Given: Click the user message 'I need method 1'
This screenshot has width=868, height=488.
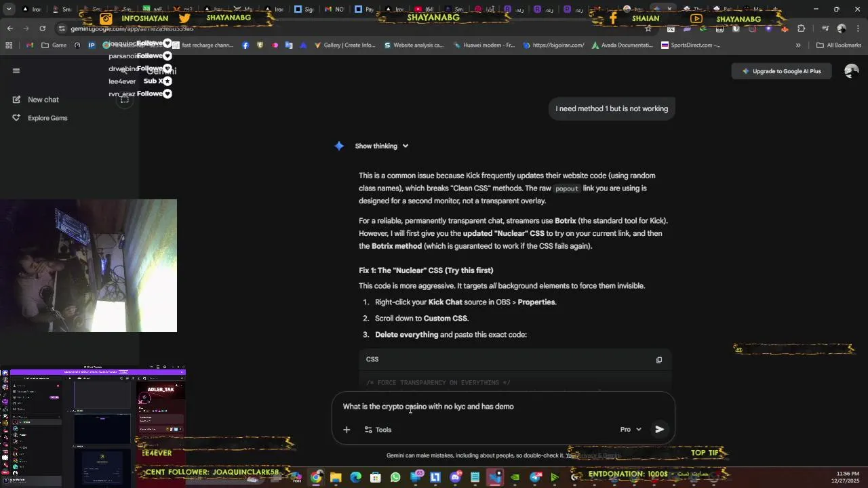Looking at the screenshot, I should tap(612, 108).
